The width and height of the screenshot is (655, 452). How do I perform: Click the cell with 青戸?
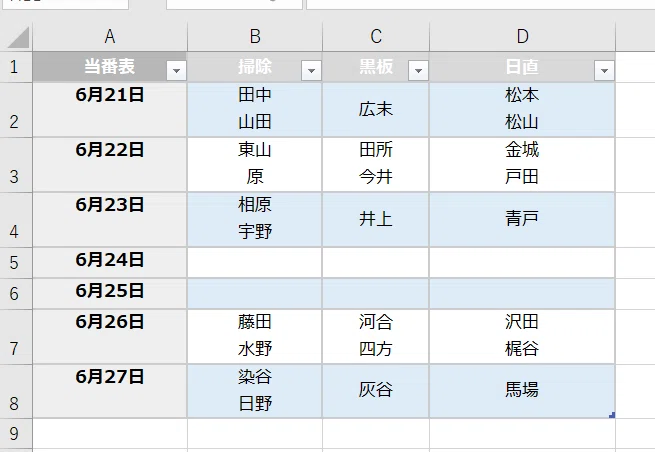point(522,219)
